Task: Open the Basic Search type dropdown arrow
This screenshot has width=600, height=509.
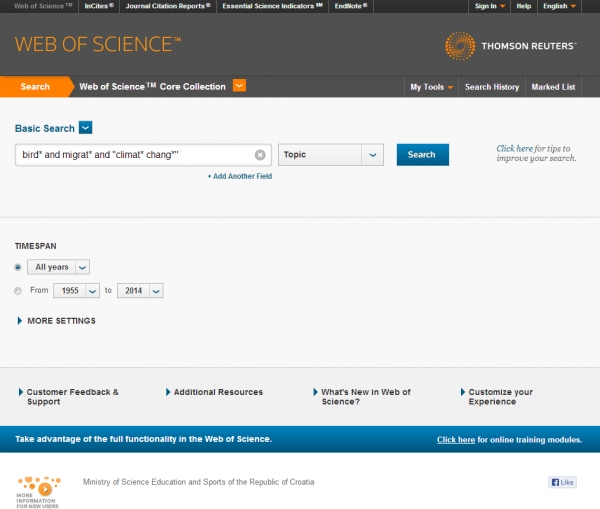Action: click(x=85, y=127)
